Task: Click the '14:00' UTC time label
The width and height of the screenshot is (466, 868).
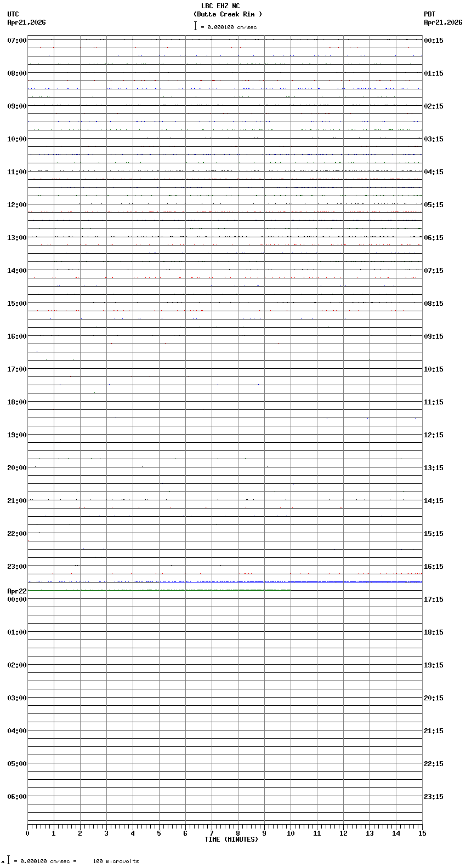Action: [x=17, y=271]
